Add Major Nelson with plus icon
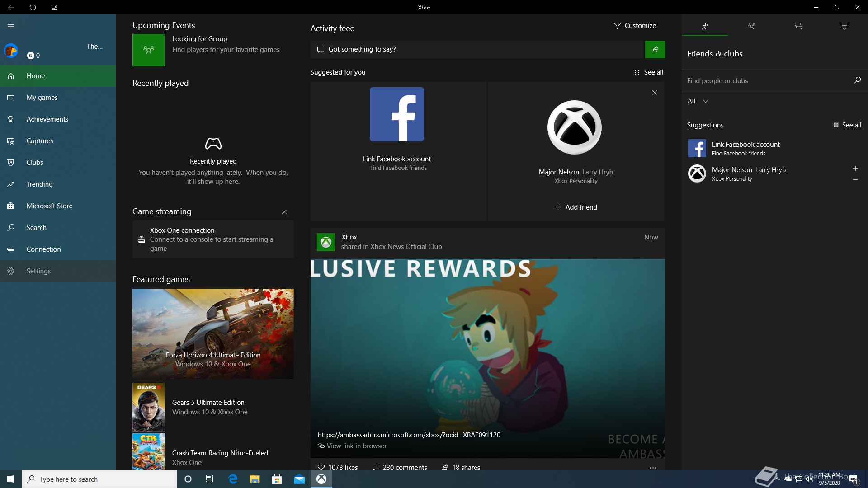The image size is (868, 488). click(855, 169)
